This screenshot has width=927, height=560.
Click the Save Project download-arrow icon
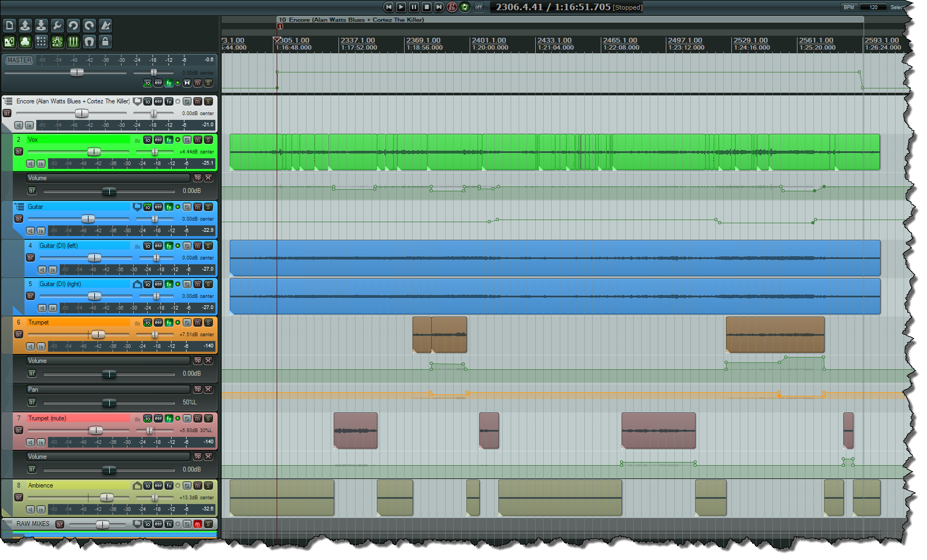tap(41, 25)
